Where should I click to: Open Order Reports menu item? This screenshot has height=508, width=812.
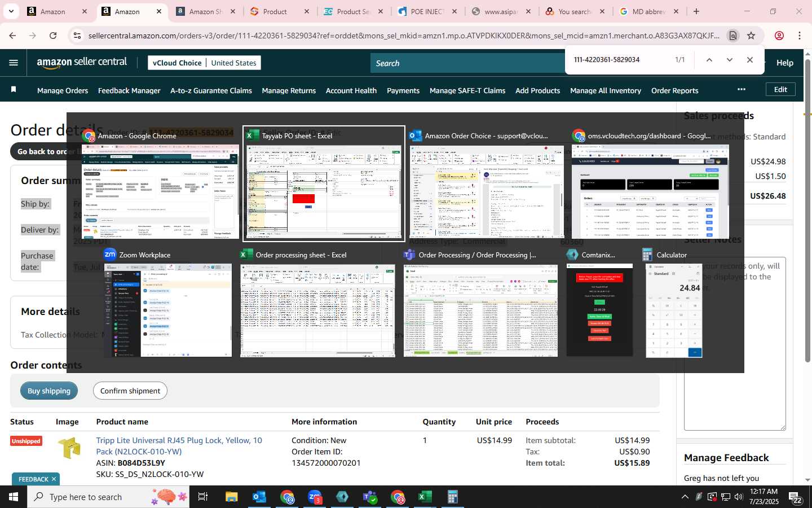click(675, 90)
